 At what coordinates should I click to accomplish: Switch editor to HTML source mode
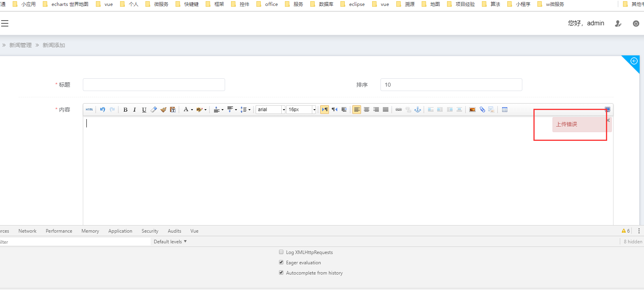89,110
